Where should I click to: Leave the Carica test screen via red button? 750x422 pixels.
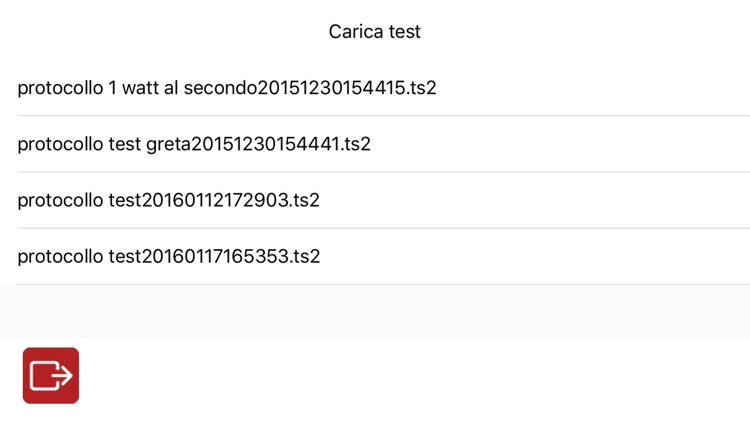pos(51,375)
